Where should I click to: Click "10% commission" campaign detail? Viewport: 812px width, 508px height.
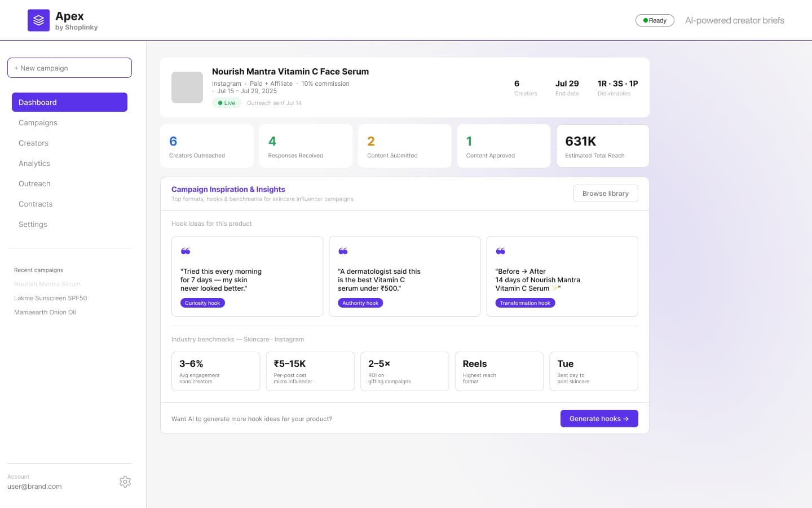(325, 84)
